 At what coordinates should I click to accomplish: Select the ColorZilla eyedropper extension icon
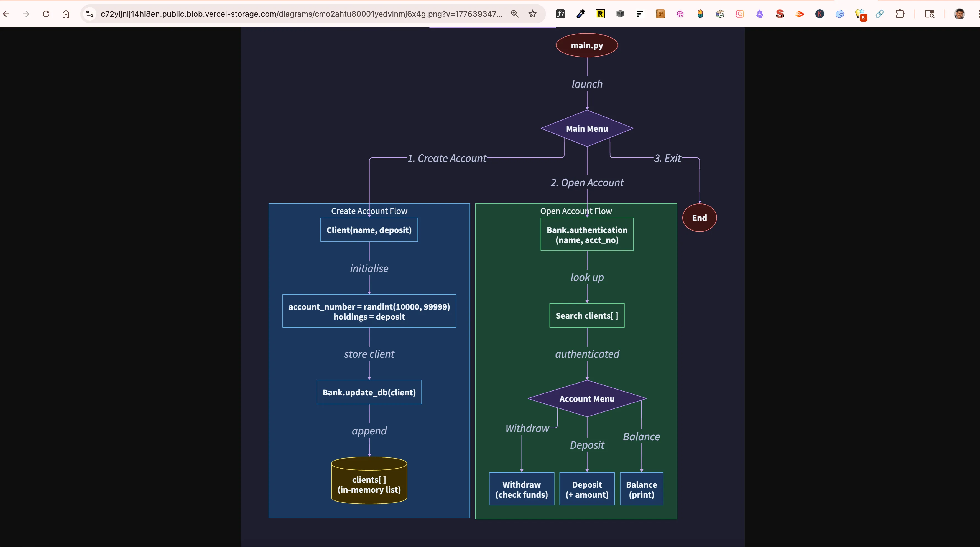point(581,14)
